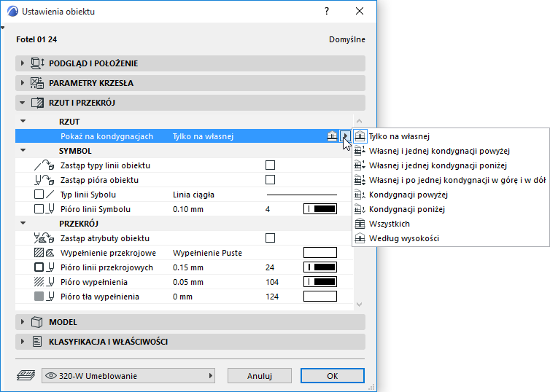Click the Parametry Krzesła panel icon
Viewport: 550px width, 392px height.
click(37, 83)
